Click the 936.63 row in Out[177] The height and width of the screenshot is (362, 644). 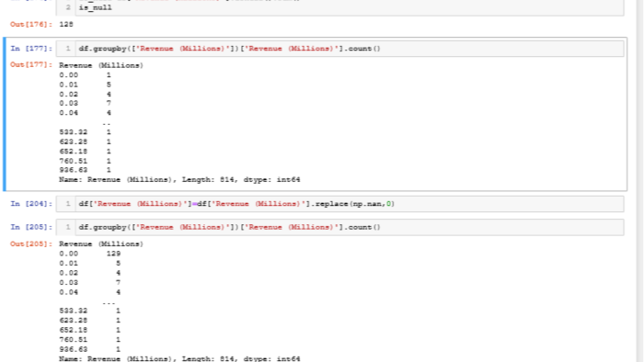[x=85, y=170]
